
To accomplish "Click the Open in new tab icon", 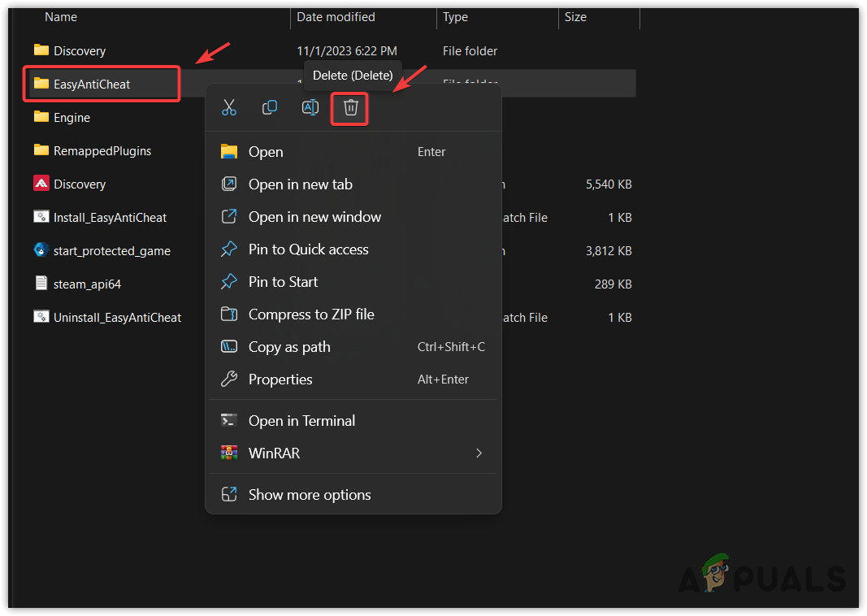I will pos(229,184).
